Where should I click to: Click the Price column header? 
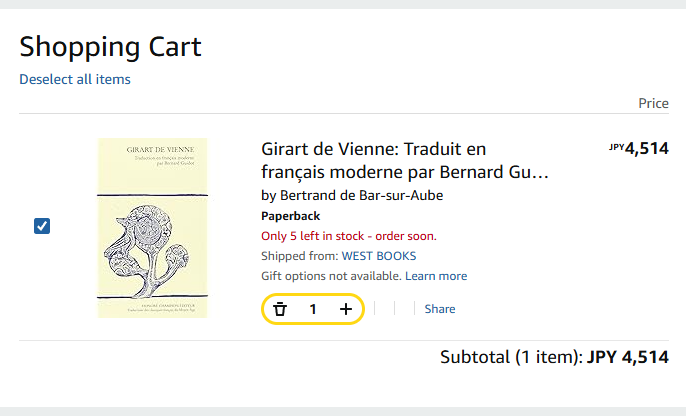[653, 104]
